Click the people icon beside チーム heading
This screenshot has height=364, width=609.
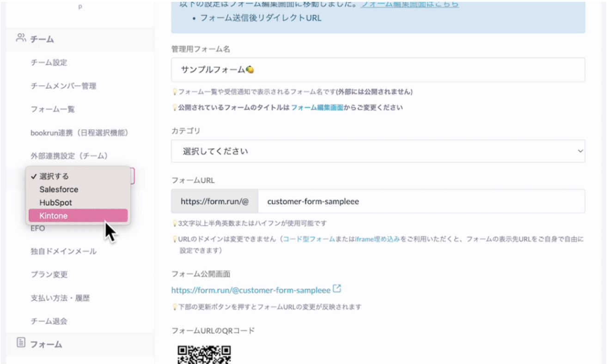click(20, 39)
